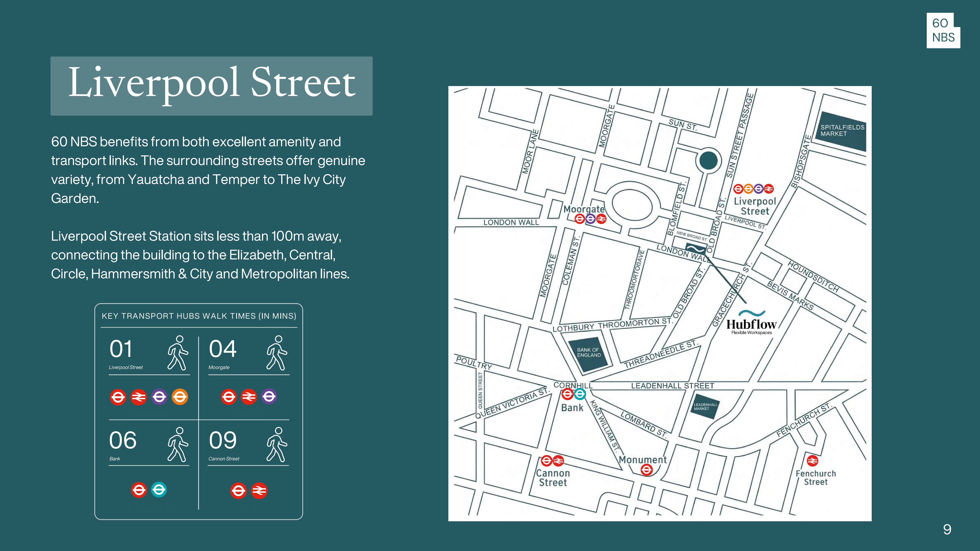Click the Leadenhall Market block on the map
Screen dimensions: 980x551
pos(705,407)
